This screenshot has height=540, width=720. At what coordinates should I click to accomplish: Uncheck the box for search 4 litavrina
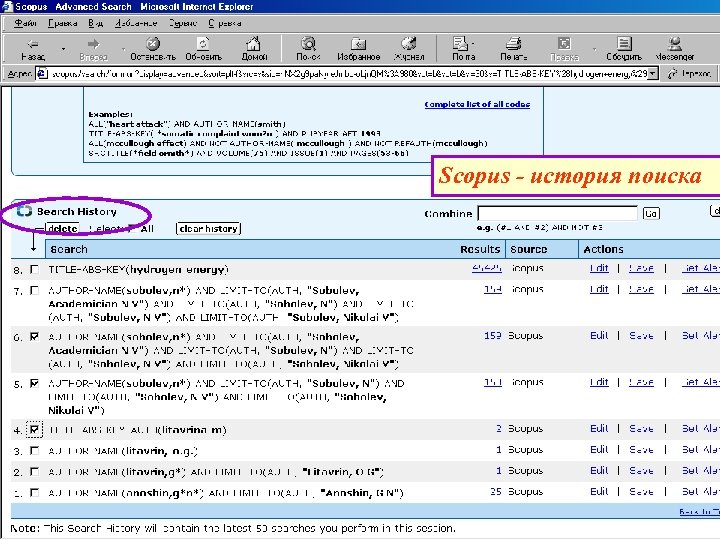[x=34, y=430]
